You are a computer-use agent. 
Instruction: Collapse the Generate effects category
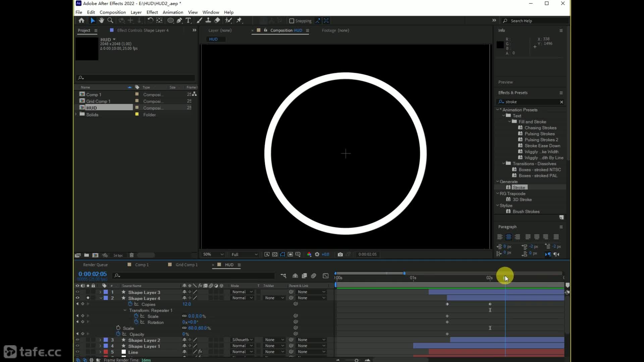coord(498,181)
